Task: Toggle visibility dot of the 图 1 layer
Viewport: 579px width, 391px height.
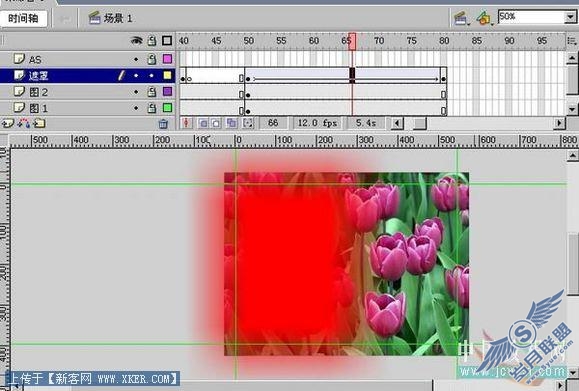Action: (x=136, y=108)
